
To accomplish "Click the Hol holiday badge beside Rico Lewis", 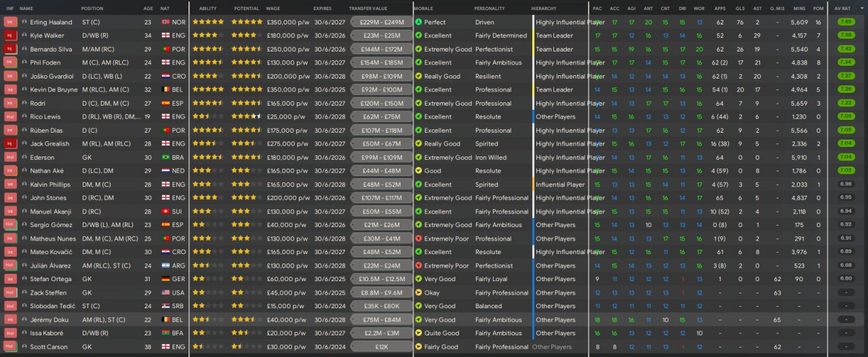I will (9, 117).
